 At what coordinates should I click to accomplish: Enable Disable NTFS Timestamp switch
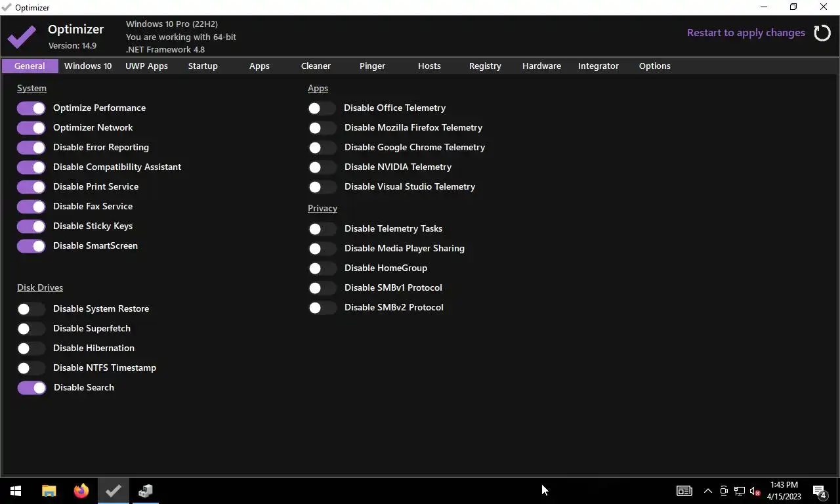[31, 368]
